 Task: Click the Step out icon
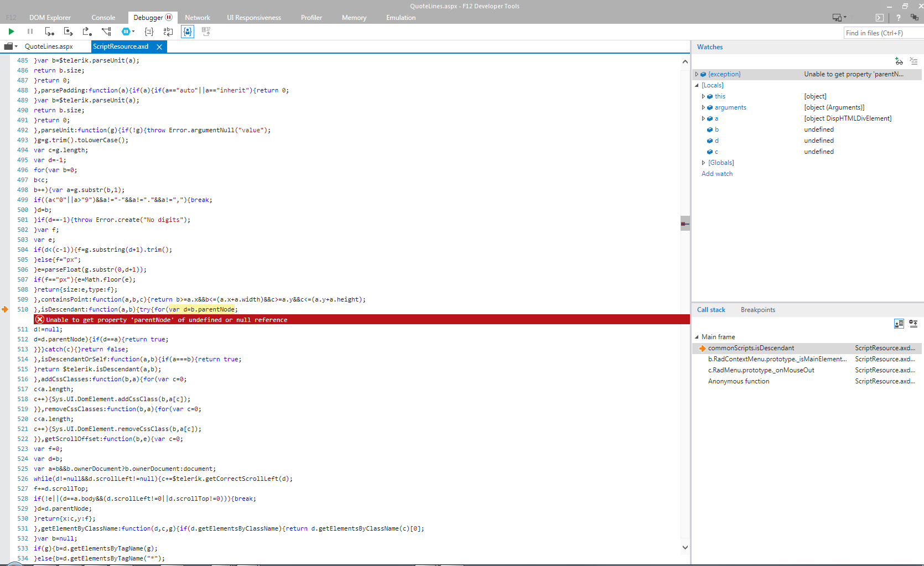(x=87, y=32)
